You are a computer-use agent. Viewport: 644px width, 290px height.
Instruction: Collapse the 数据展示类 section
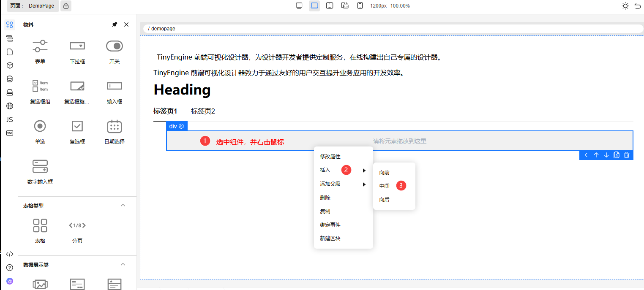click(123, 265)
